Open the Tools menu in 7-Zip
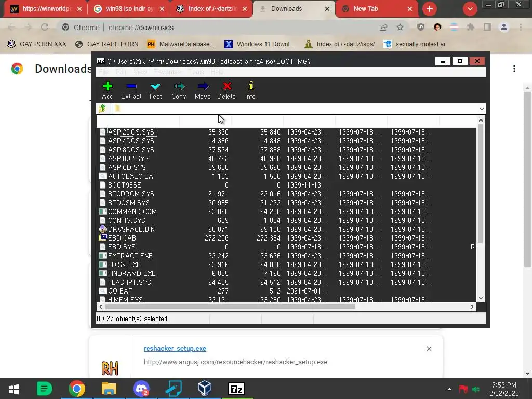 196,72
